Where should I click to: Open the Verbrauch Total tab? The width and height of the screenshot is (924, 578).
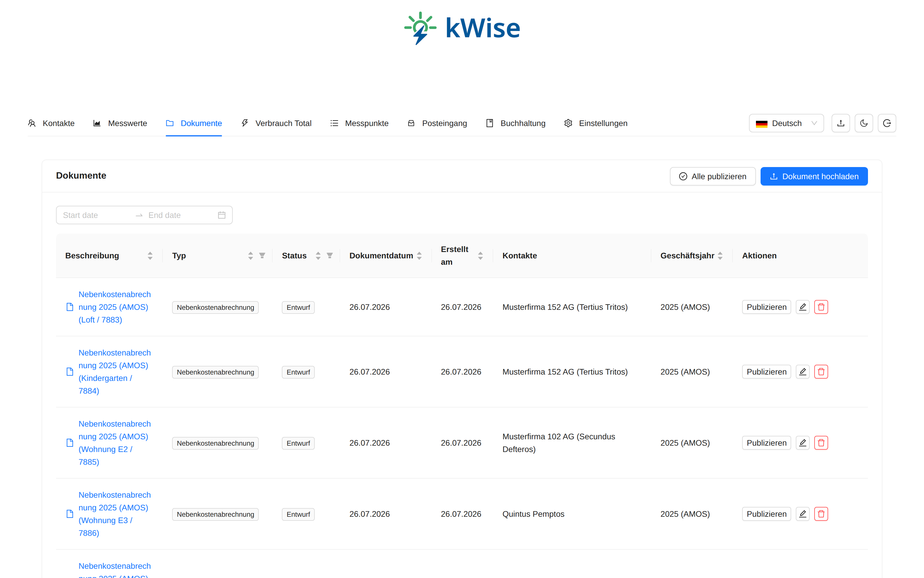[276, 123]
